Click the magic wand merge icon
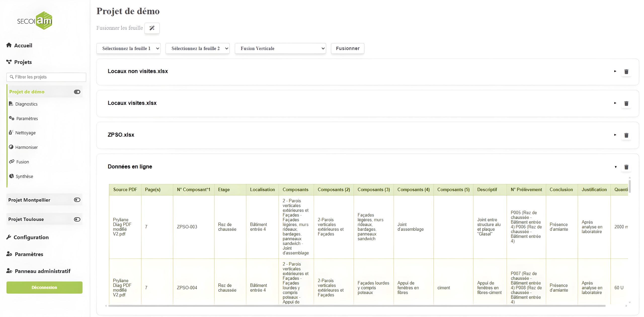 [x=152, y=28]
